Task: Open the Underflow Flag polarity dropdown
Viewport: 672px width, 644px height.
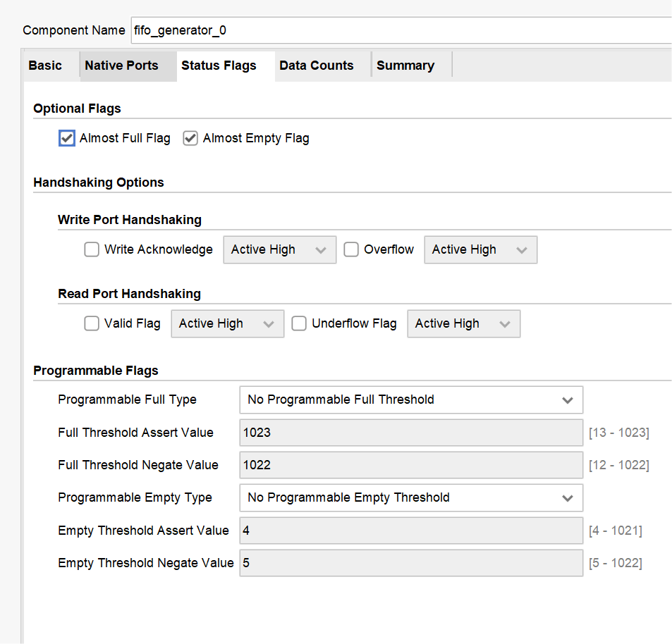Action: 464,323
